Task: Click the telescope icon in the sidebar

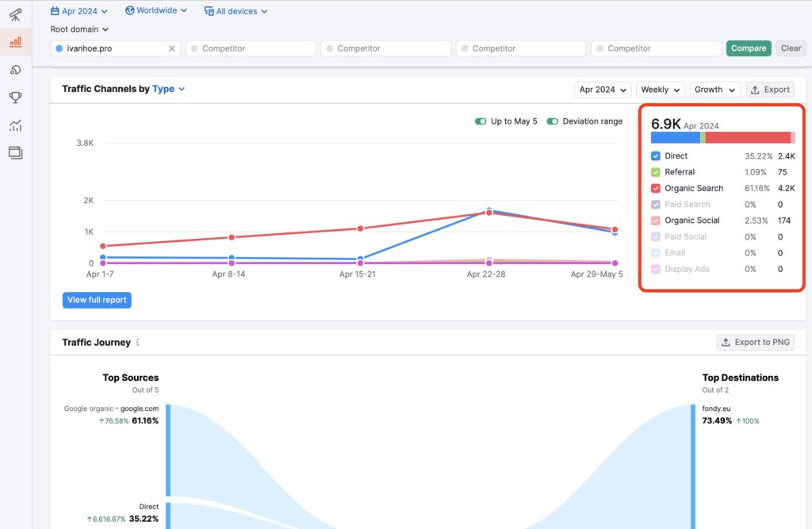Action: 15,13
